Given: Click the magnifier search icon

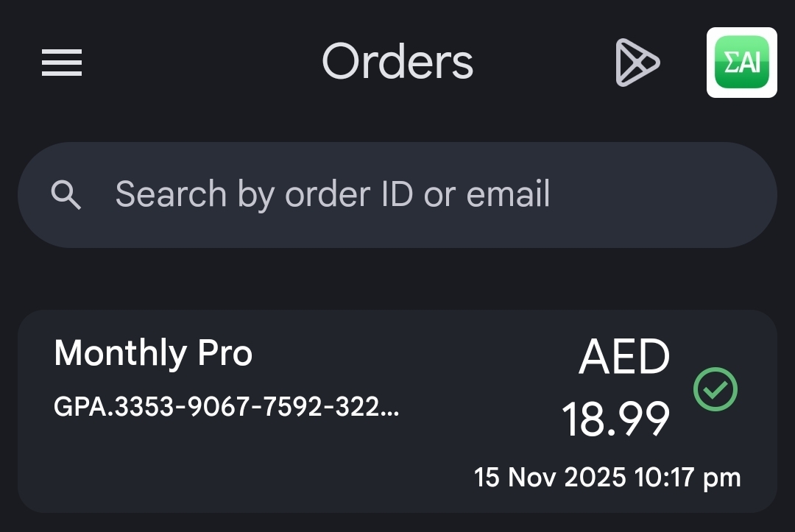Looking at the screenshot, I should 66,195.
